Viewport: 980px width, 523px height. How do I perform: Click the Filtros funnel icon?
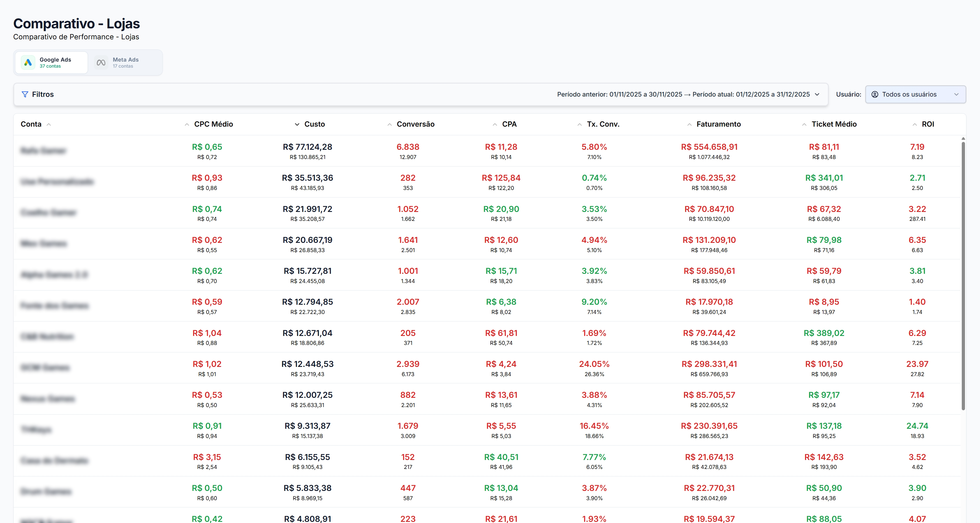(x=25, y=94)
